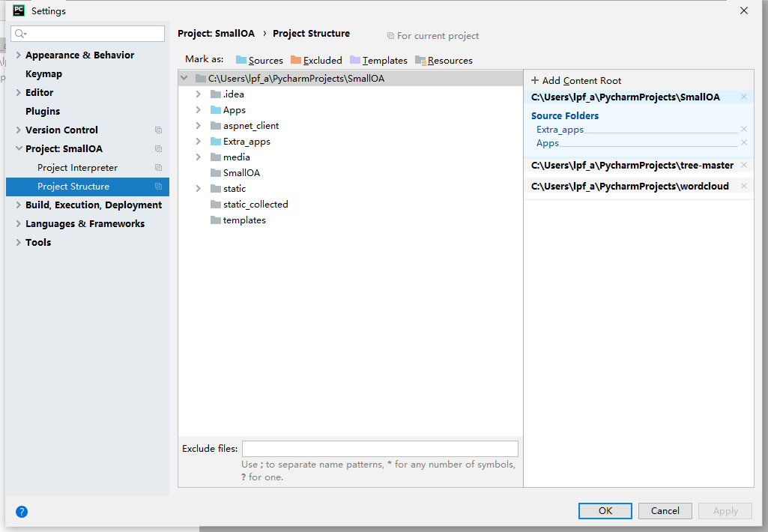Select the Project Structure page
Screen dimensions: 768x532
point(88,186)
